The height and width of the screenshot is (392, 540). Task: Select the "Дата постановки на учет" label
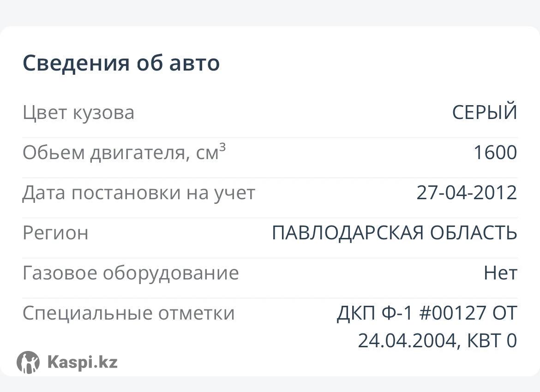138,193
